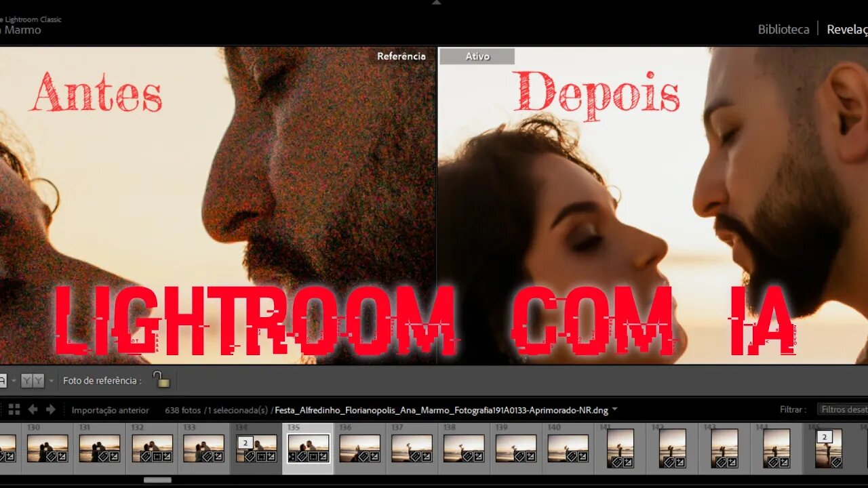Click keyword tag badge on thumbnail 130
The width and height of the screenshot is (868, 488).
point(51,456)
